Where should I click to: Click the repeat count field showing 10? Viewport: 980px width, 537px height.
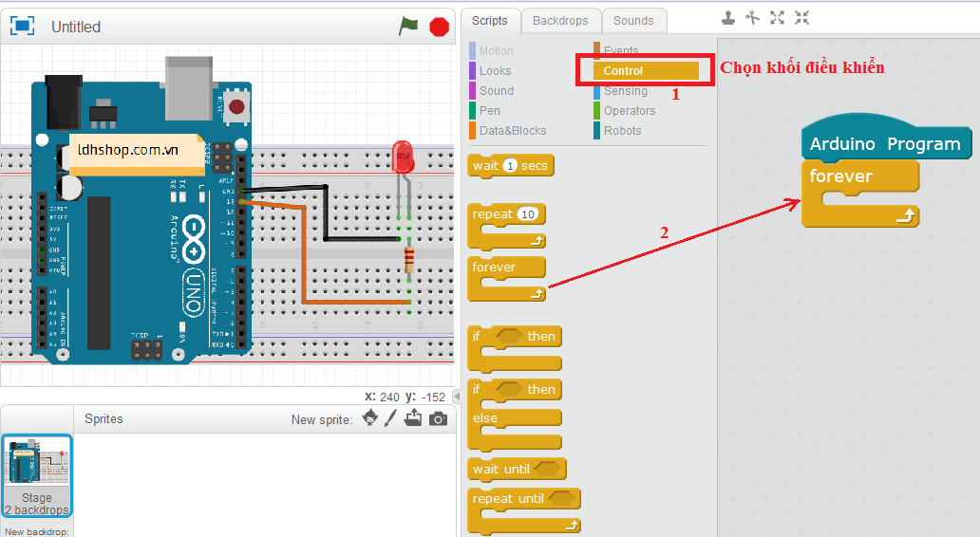point(528,214)
